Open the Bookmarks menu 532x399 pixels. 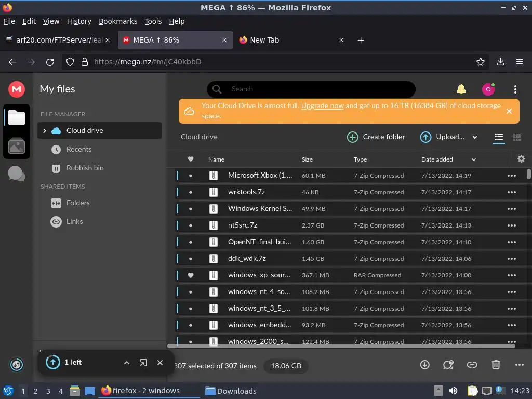(118, 21)
